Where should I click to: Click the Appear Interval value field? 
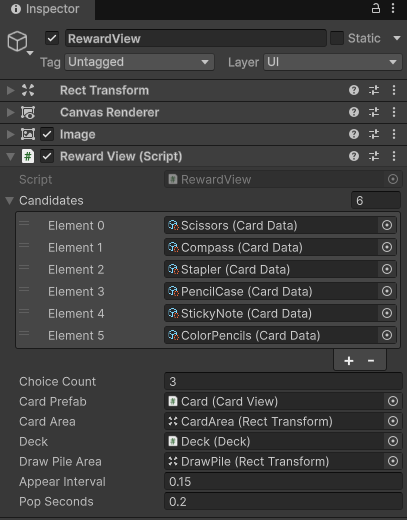tap(283, 481)
